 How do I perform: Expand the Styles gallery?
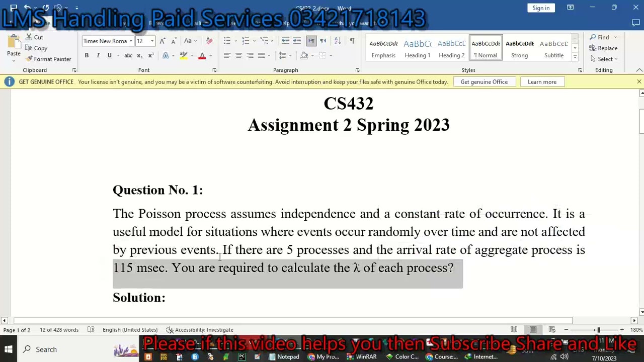coord(575,57)
